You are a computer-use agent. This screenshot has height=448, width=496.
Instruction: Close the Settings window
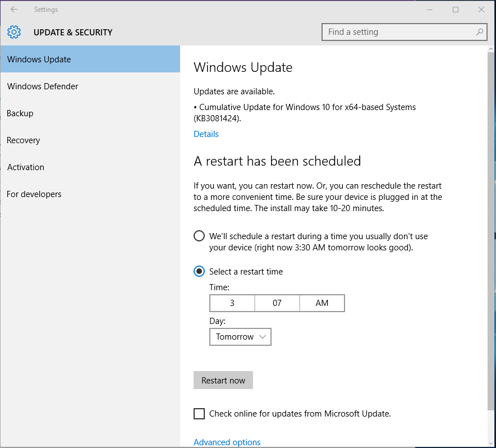pyautogui.click(x=481, y=10)
